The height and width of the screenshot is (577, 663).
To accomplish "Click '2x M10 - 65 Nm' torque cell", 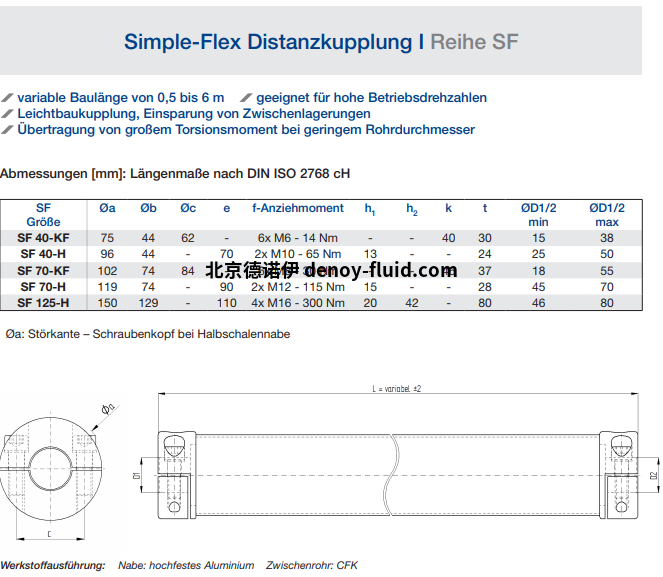I will (298, 254).
